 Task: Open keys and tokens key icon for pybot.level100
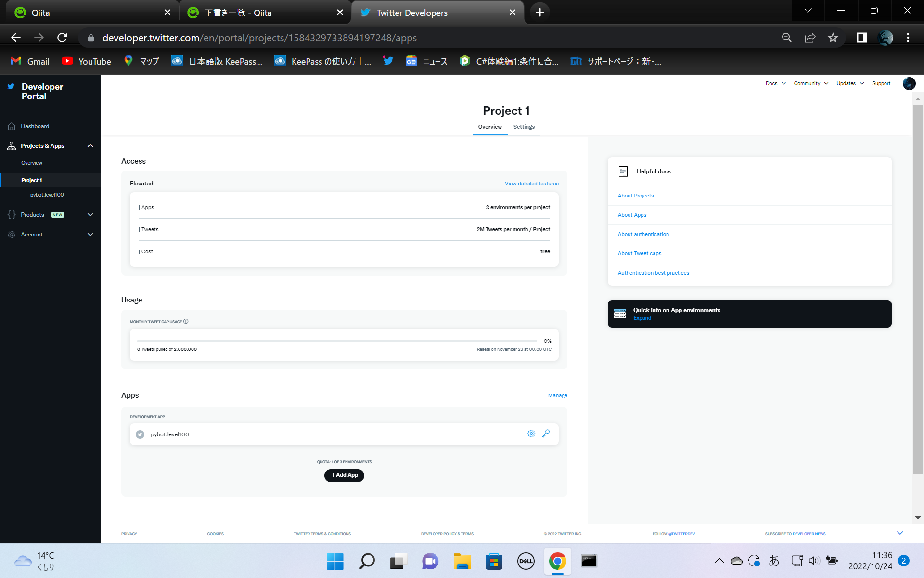[546, 433]
